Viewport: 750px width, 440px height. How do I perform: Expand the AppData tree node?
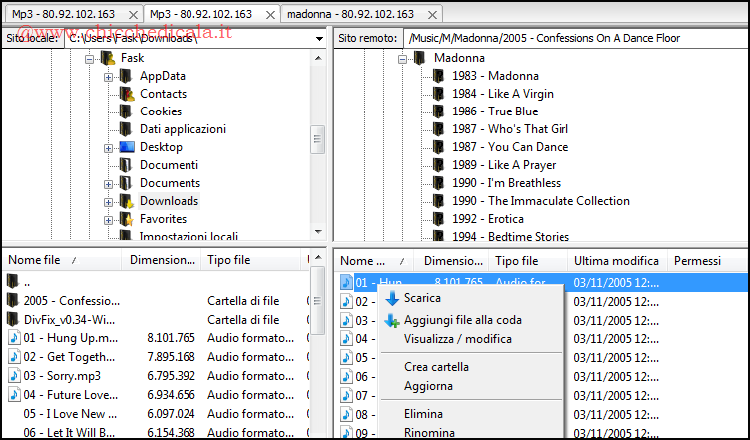pos(109,76)
